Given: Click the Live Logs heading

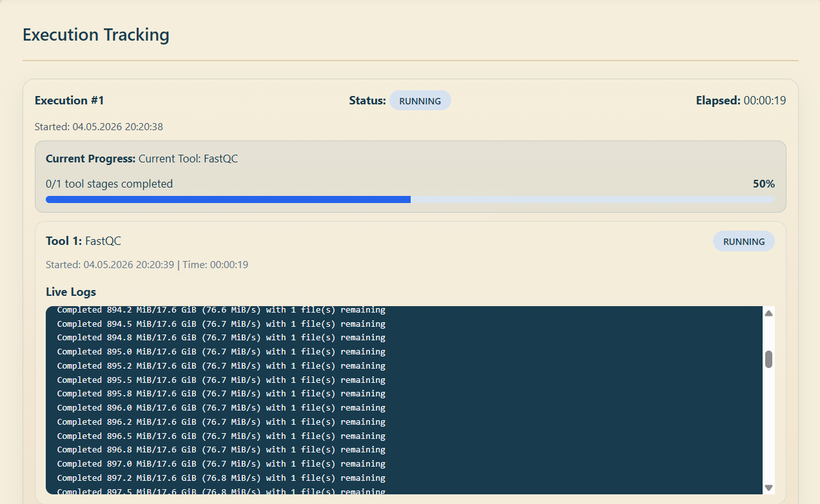Looking at the screenshot, I should (71, 292).
